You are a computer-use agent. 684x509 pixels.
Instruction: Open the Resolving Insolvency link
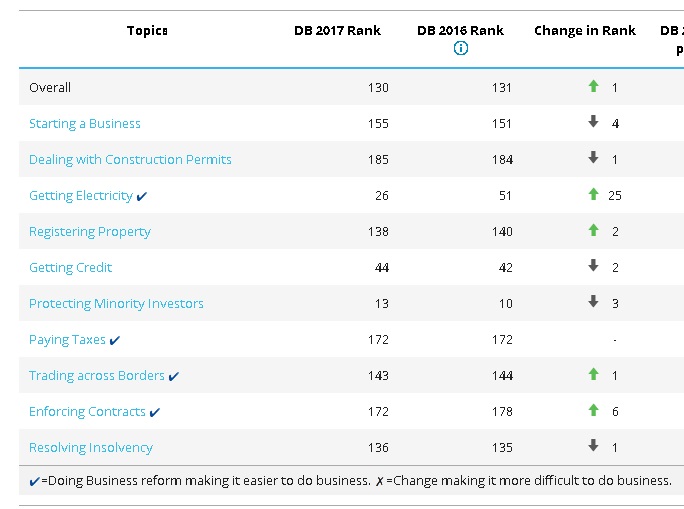tap(91, 448)
